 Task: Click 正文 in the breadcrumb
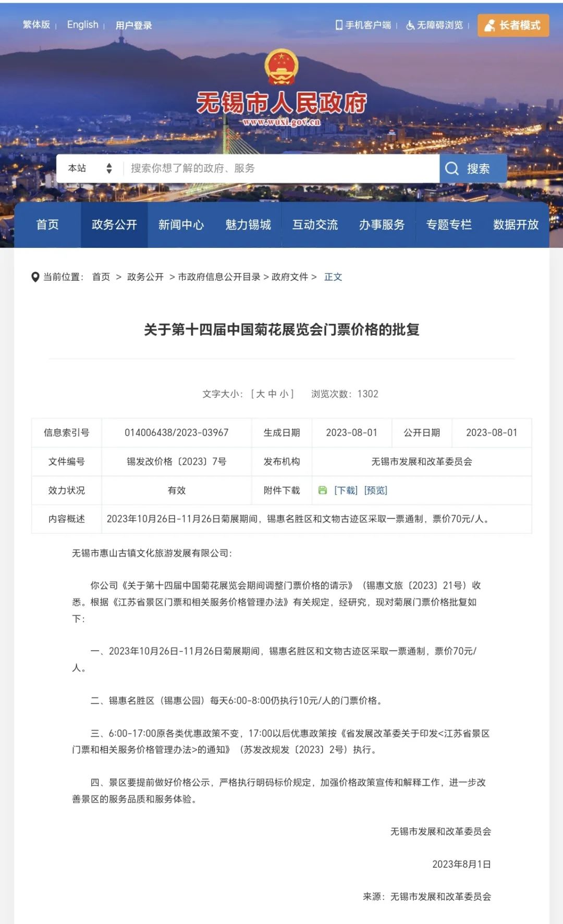click(333, 277)
